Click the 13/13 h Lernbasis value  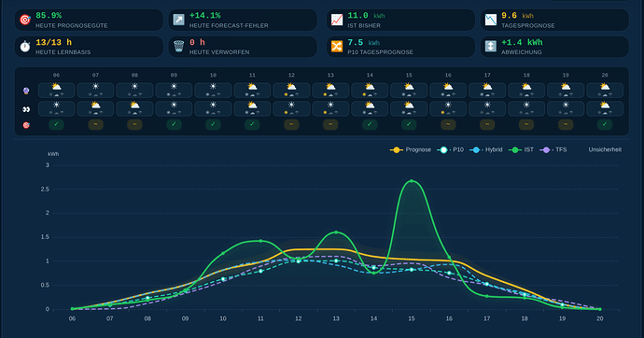[x=53, y=42]
